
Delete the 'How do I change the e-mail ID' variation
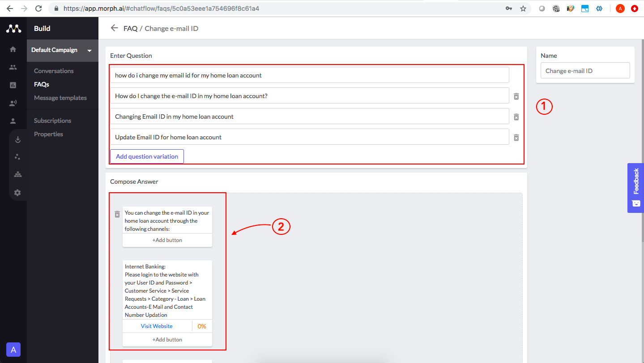coord(516,96)
